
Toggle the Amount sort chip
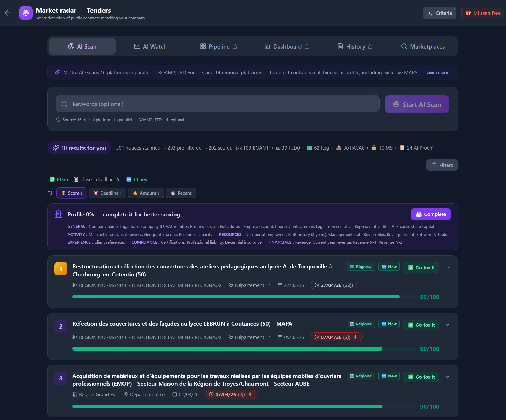146,193
